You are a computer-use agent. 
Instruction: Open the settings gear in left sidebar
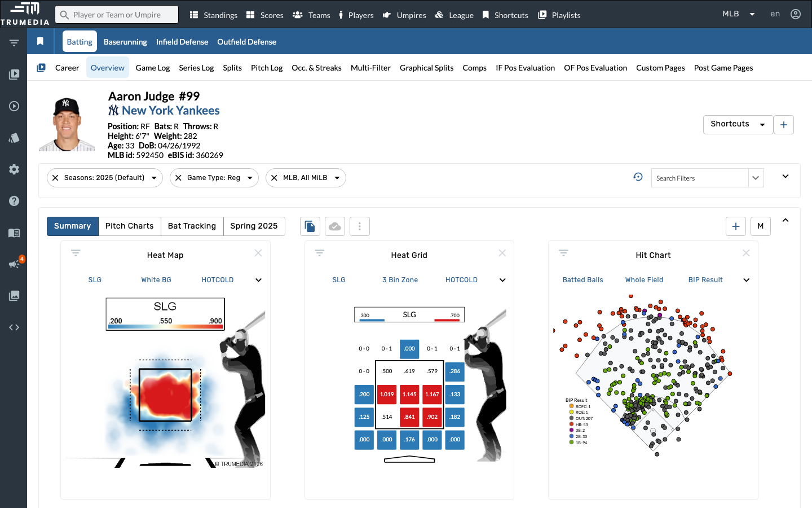tap(14, 169)
